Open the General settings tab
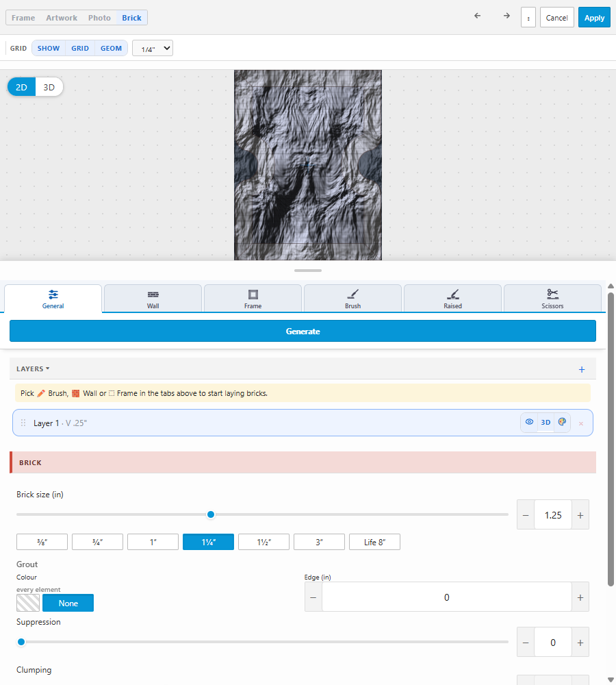 pos(53,299)
